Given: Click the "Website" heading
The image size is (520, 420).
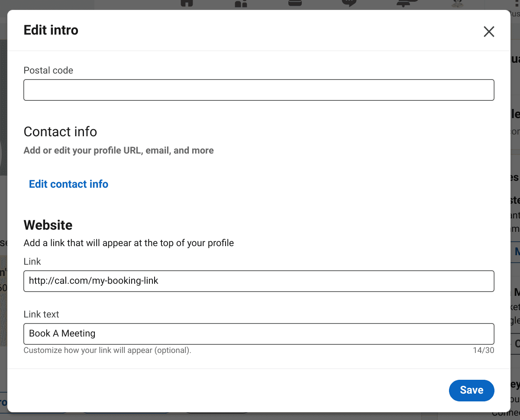Looking at the screenshot, I should 48,225.
